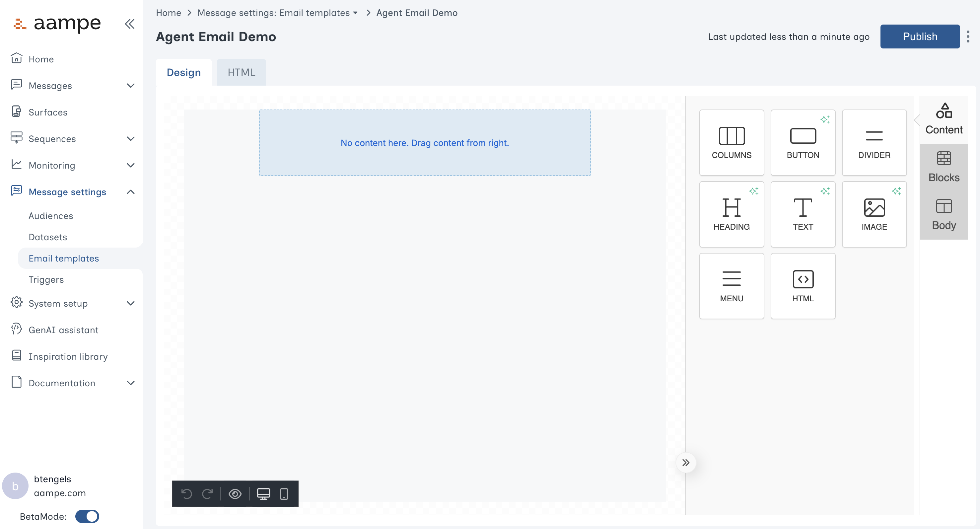The height and width of the screenshot is (529, 980).
Task: Go to the Home breadcrumb link
Action: [168, 13]
